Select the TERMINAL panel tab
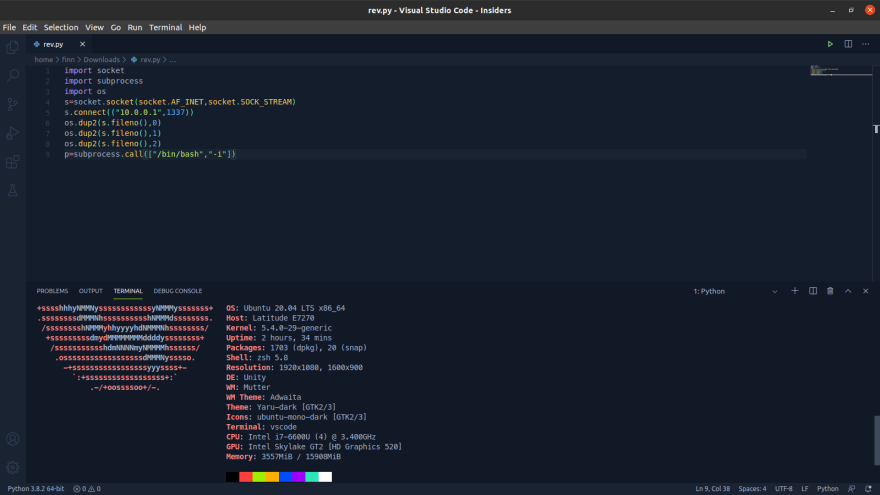 pyautogui.click(x=128, y=291)
